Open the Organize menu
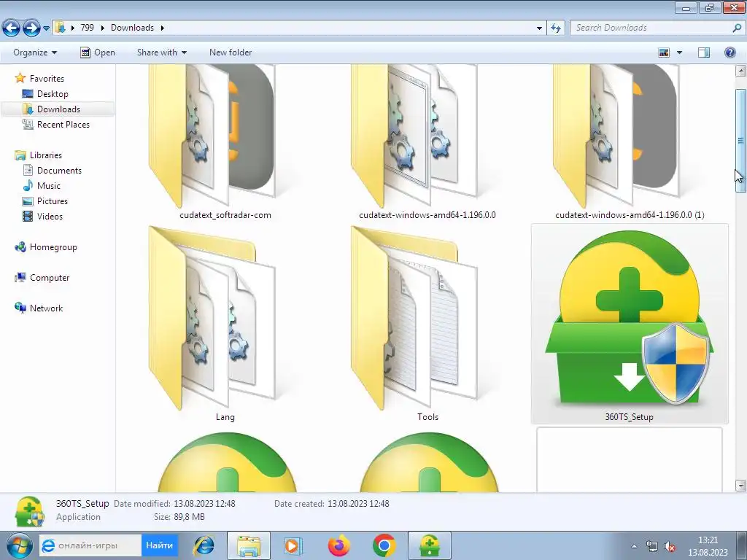Viewport: 747px width, 560px height. click(35, 52)
